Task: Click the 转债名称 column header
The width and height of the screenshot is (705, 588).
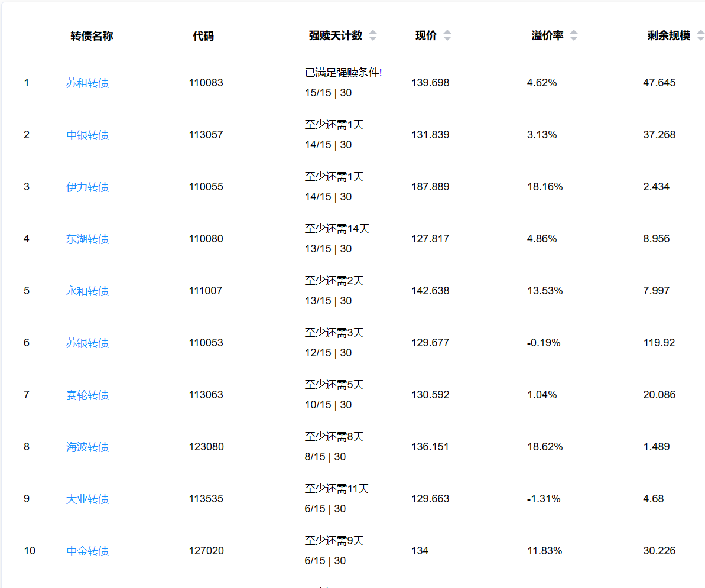Action: tap(92, 36)
